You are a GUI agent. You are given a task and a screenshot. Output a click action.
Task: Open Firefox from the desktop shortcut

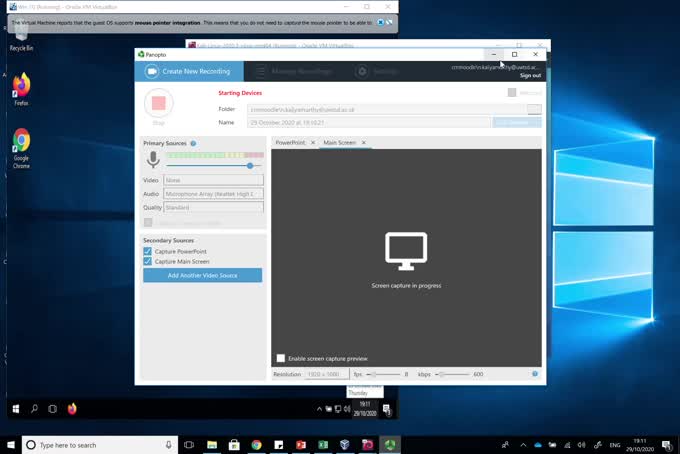[x=21, y=84]
